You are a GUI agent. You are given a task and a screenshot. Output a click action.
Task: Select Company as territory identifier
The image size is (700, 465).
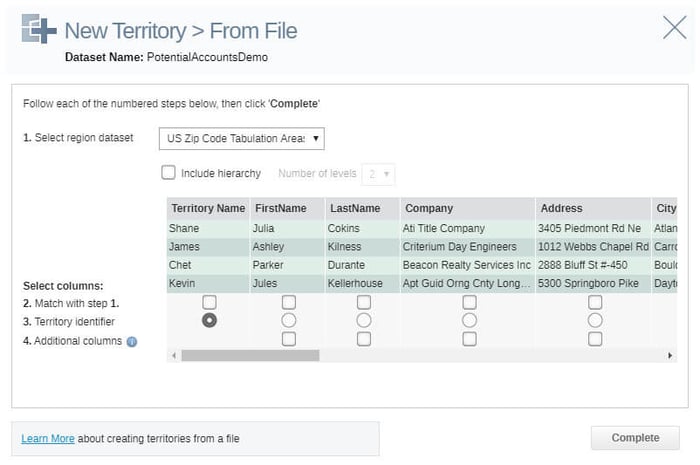pos(469,320)
